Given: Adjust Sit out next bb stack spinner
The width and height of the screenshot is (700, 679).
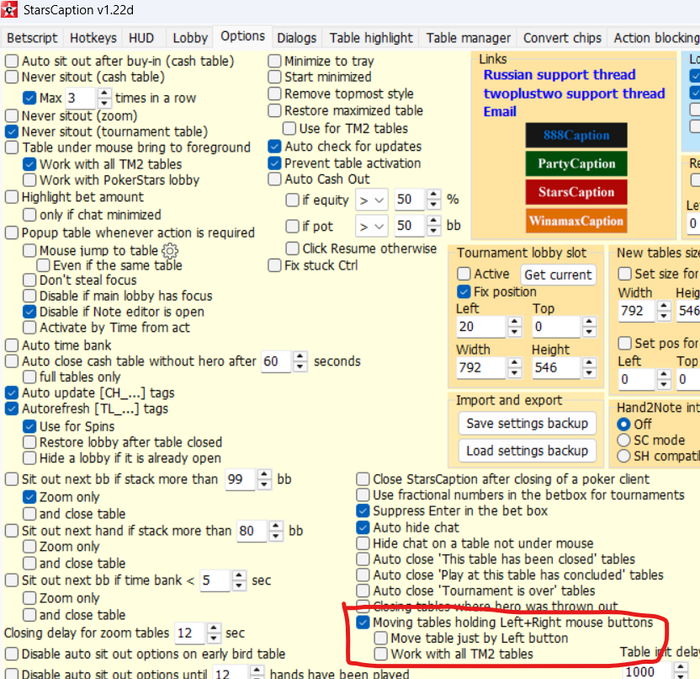Looking at the screenshot, I should click(264, 479).
